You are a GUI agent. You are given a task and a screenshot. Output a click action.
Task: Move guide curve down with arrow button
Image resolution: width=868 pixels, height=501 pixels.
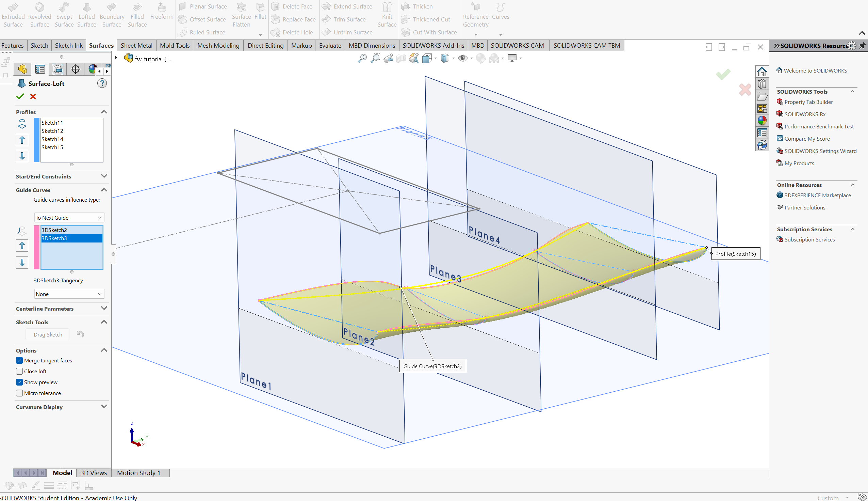point(22,263)
